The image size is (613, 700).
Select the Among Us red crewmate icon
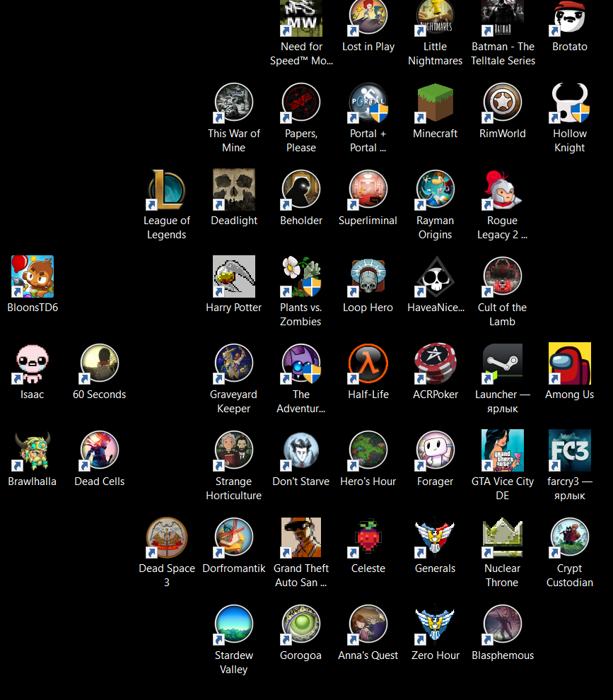(x=570, y=364)
